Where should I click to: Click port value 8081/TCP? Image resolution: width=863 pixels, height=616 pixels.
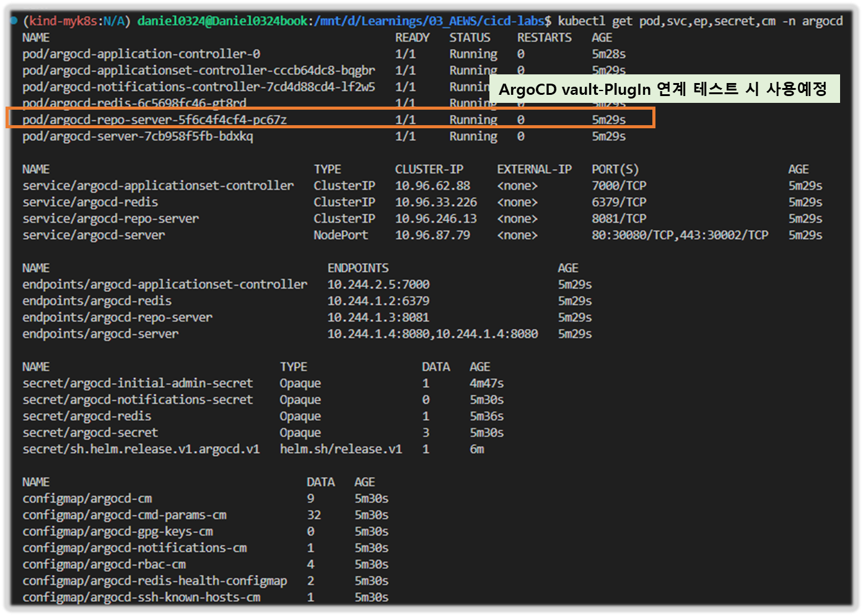click(619, 219)
